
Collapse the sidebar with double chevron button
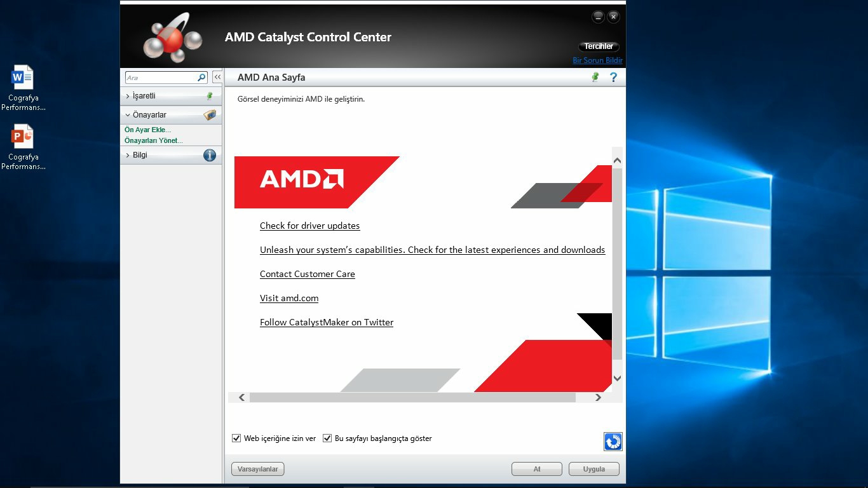coord(217,77)
